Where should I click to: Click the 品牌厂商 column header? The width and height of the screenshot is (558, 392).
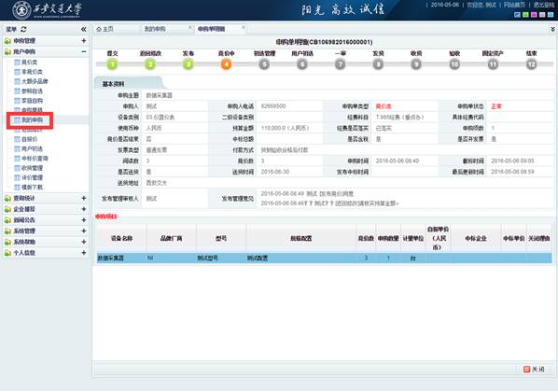coord(171,239)
